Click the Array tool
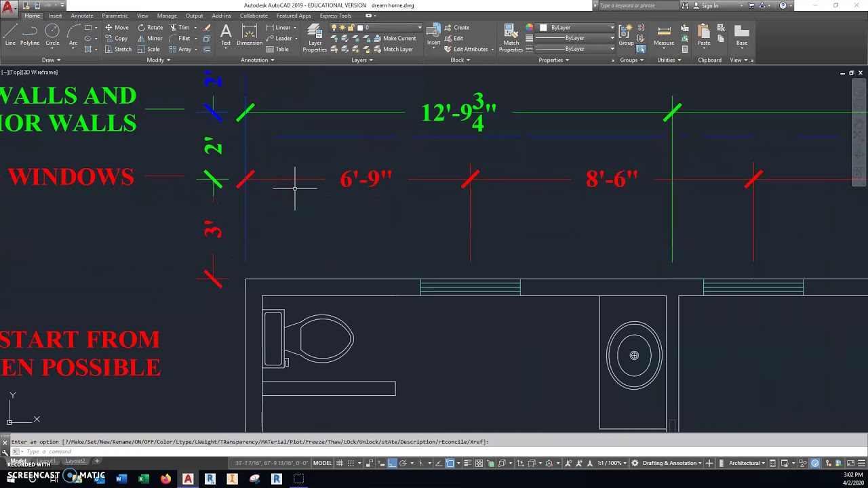 [x=180, y=49]
